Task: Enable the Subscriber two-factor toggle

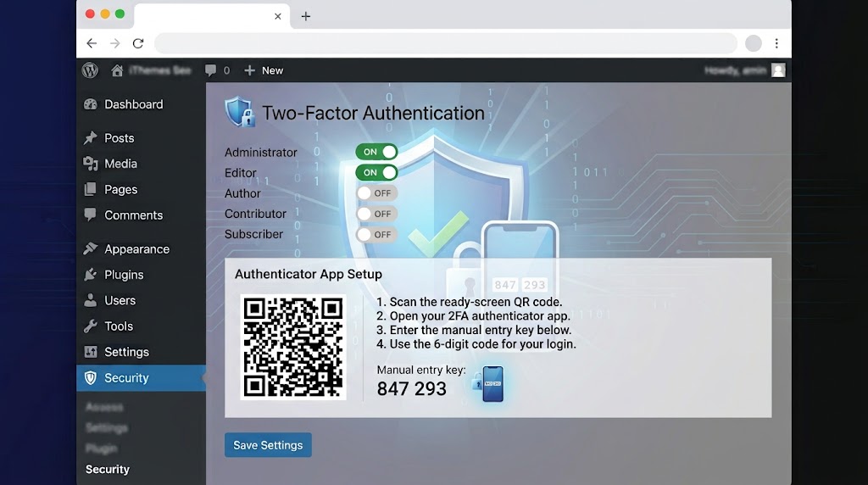Action: (x=376, y=234)
